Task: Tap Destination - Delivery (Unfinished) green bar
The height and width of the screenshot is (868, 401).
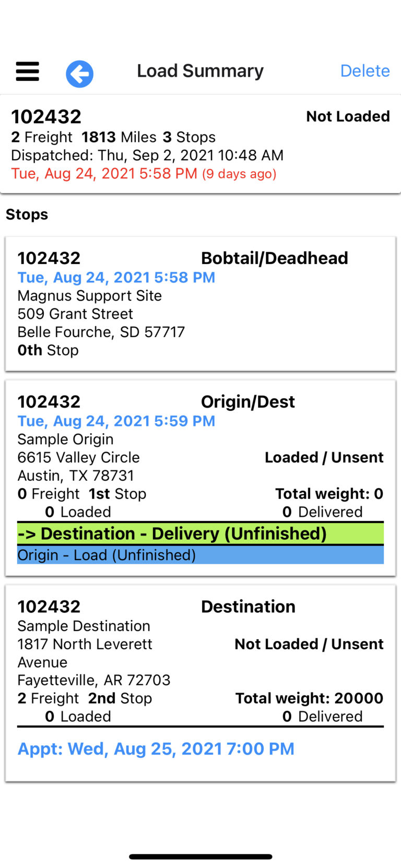Action: point(200,533)
